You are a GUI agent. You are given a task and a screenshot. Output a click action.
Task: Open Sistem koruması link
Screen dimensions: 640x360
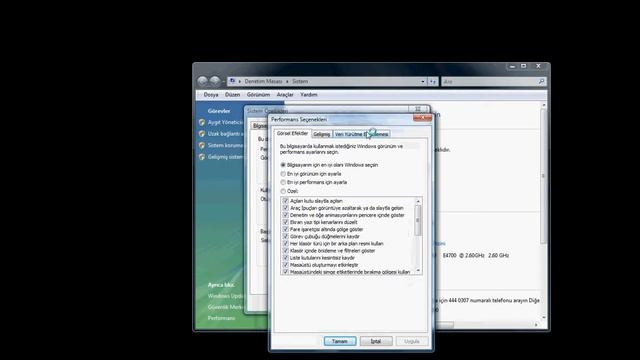pyautogui.click(x=225, y=145)
